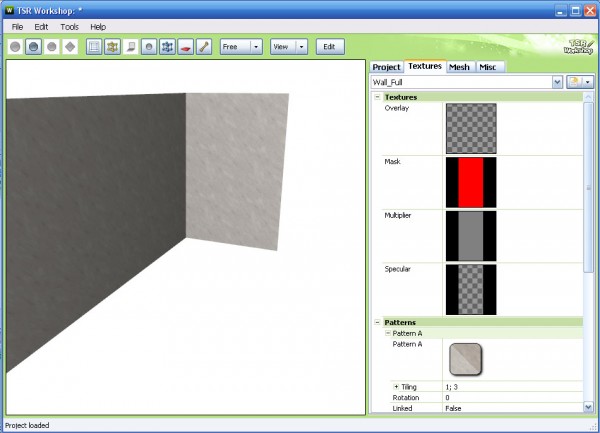Image resolution: width=600 pixels, height=433 pixels.
Task: Click the red Mask texture thumbnail
Action: [470, 182]
